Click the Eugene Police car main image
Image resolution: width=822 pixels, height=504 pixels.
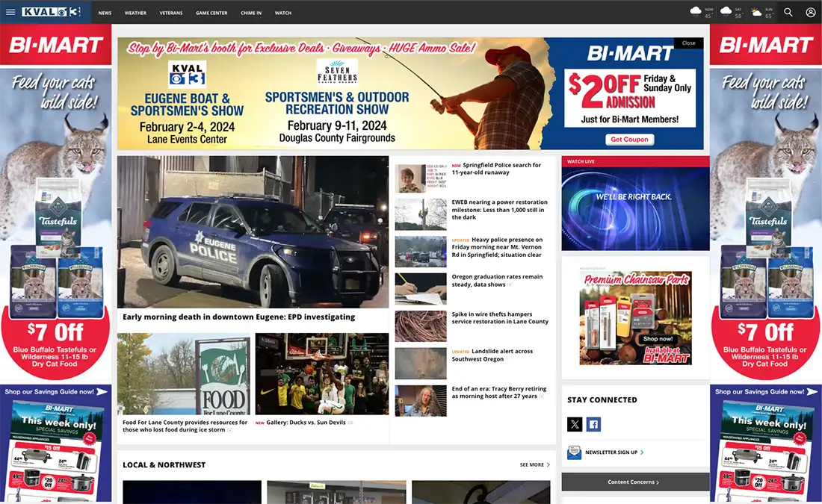[x=253, y=231]
